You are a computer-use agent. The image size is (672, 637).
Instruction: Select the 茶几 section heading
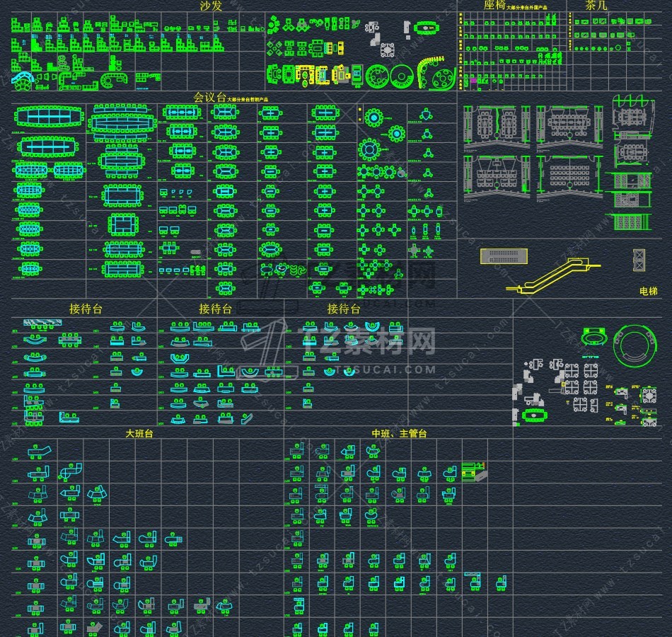596,5
